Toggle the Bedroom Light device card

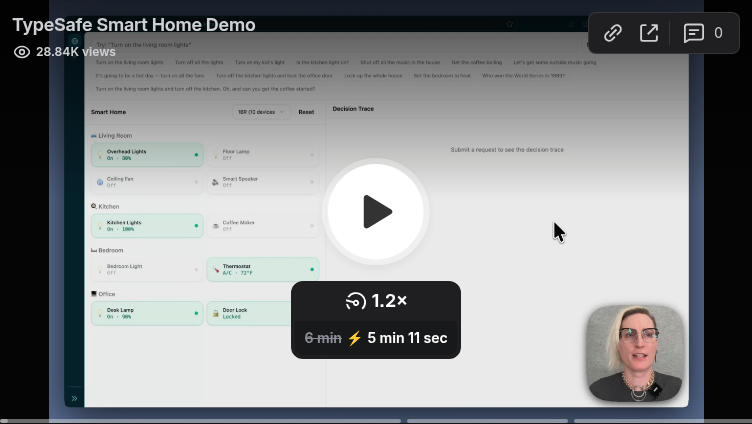(x=147, y=269)
